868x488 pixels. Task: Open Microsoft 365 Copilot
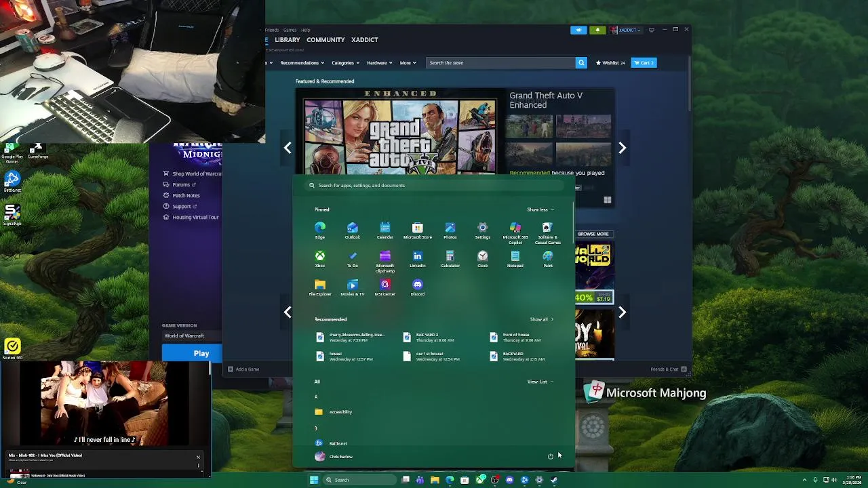(515, 232)
